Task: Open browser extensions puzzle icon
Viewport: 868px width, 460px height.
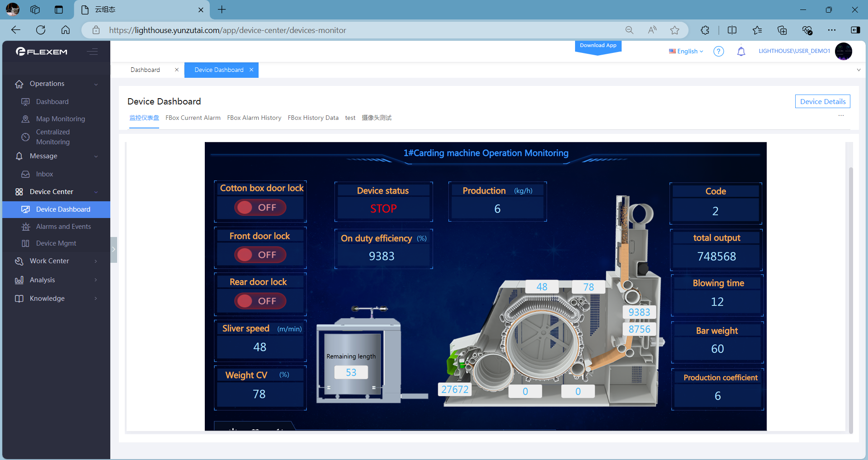Action: pos(705,30)
